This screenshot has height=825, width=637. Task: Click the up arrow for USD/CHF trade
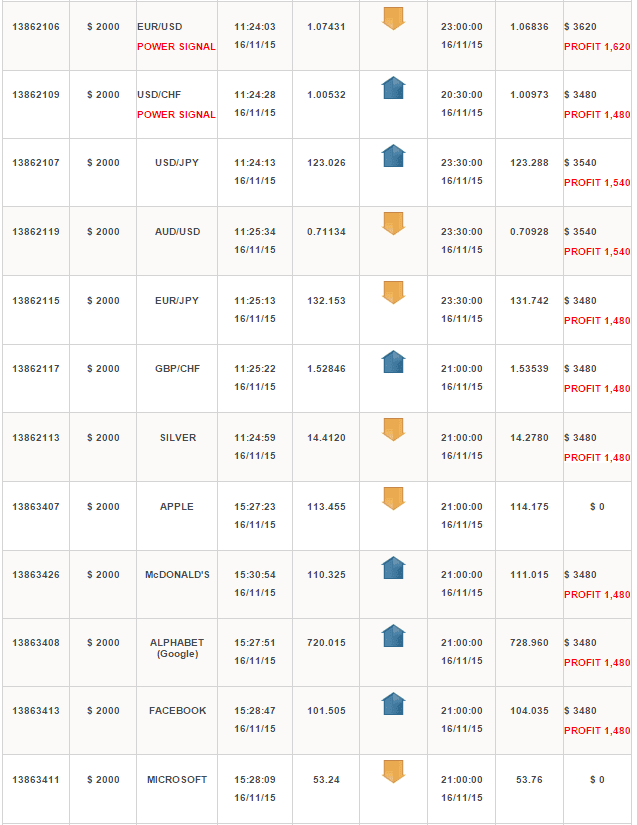[393, 88]
